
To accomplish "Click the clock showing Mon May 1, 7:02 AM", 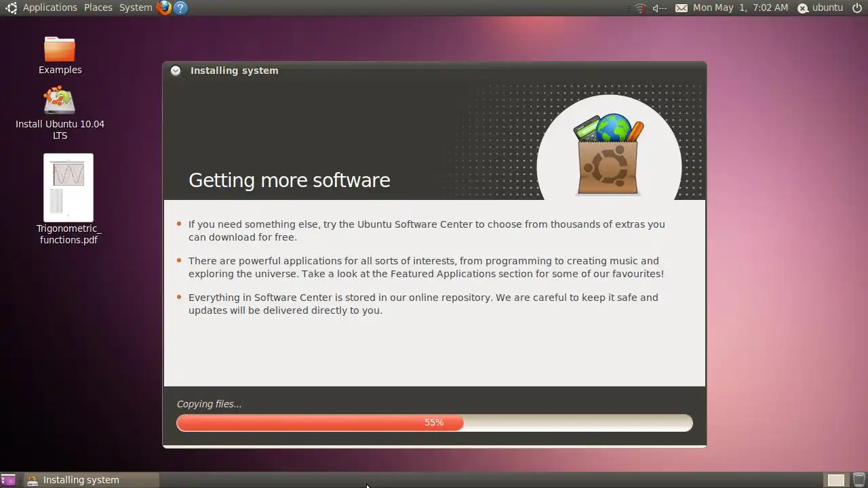I will click(x=741, y=7).
